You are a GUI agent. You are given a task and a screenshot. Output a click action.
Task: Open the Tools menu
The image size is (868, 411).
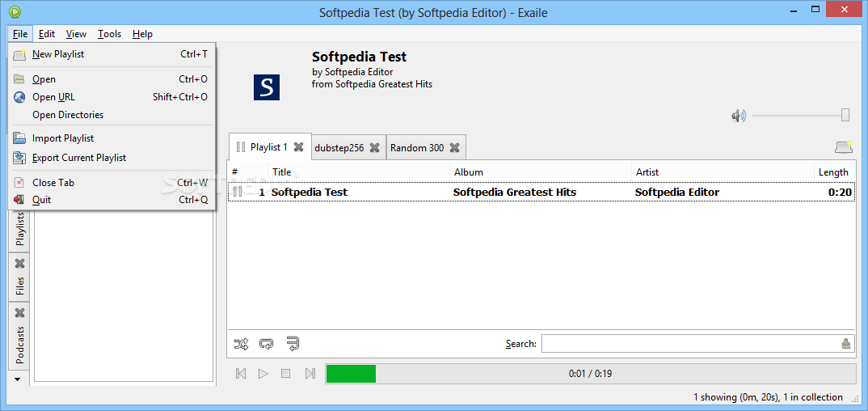pos(110,34)
